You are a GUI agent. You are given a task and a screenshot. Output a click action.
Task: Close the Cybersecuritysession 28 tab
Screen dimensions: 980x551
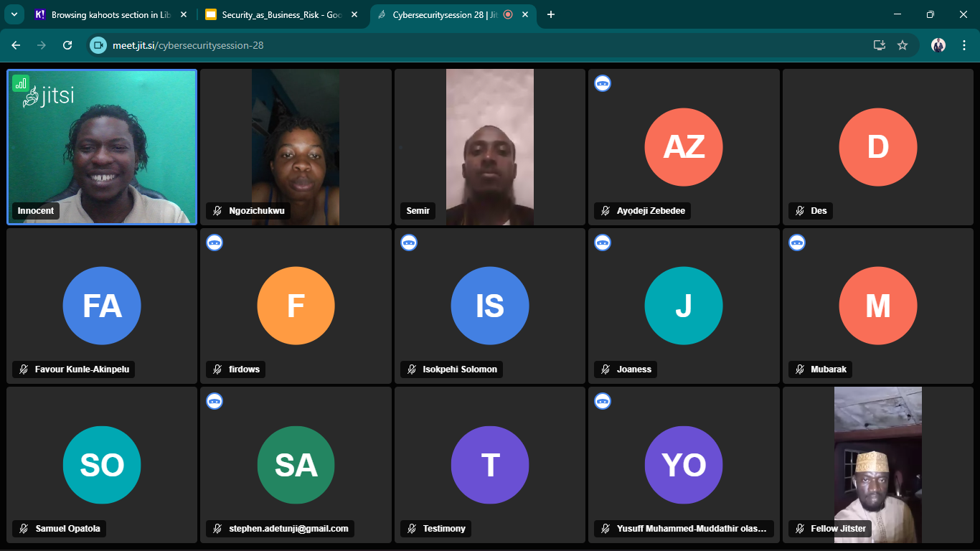pyautogui.click(x=524, y=14)
